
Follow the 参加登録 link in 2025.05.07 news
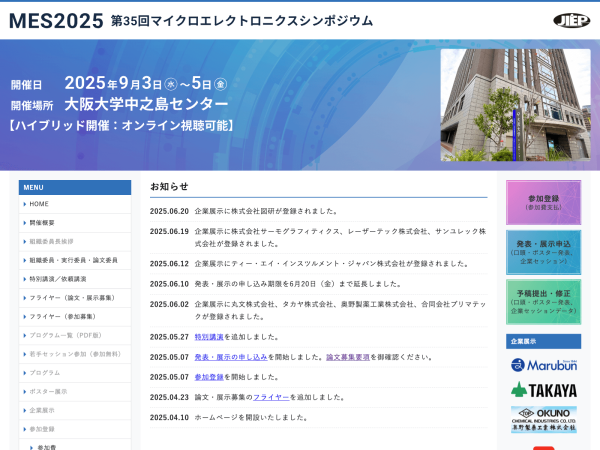[209, 377]
